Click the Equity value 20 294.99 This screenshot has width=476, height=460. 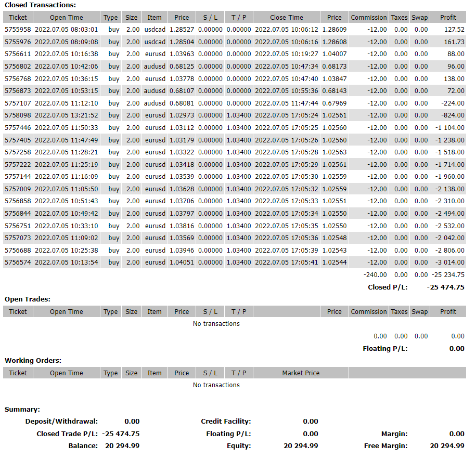click(x=301, y=446)
